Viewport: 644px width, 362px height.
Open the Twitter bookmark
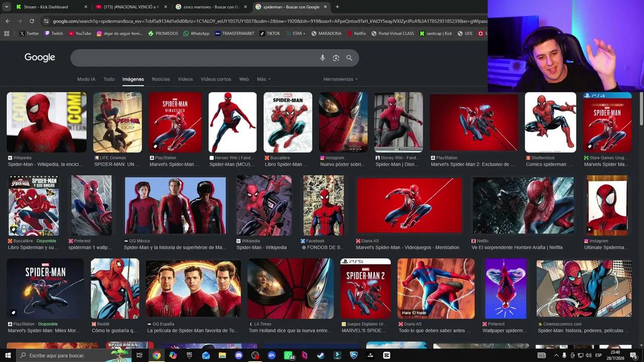(x=29, y=34)
